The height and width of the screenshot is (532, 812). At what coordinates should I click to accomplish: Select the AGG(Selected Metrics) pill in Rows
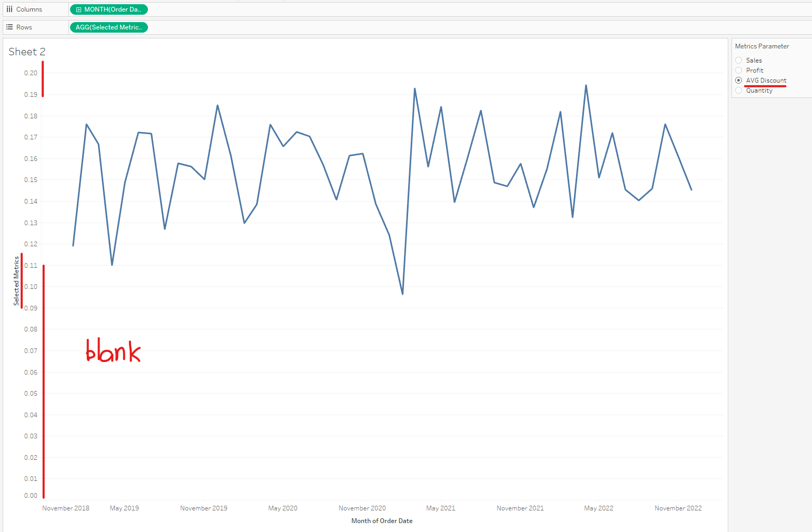(108, 27)
